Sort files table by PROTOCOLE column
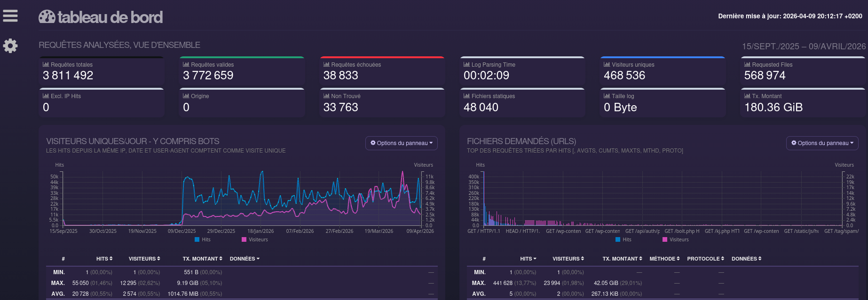Viewport: 868px width, 300px height. [705, 259]
